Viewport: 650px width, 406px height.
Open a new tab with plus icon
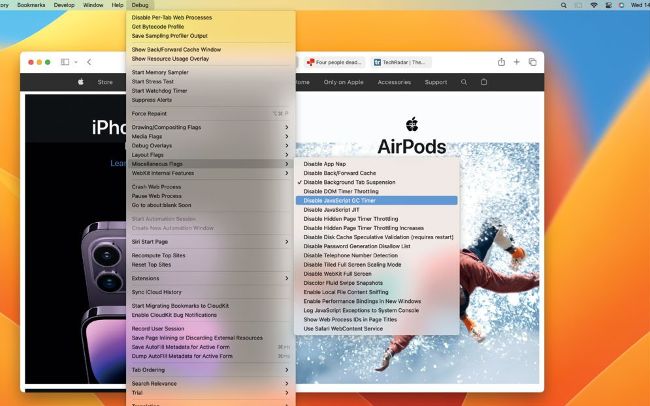517,62
